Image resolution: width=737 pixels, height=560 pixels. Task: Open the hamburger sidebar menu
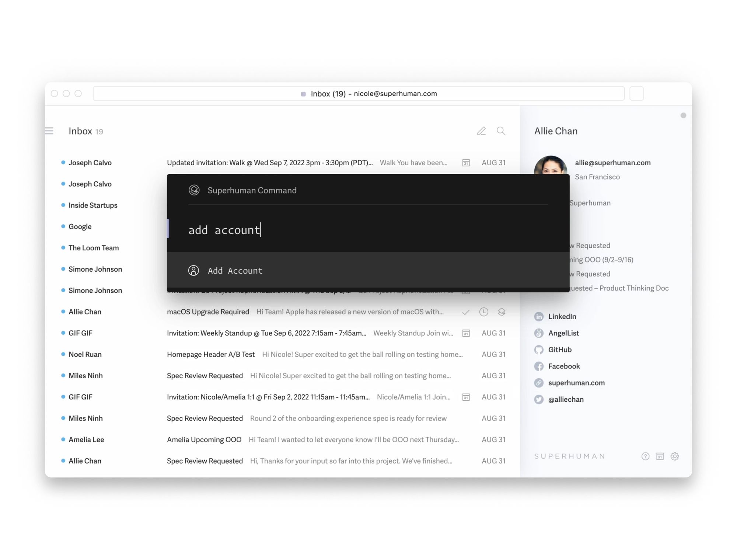[x=49, y=131]
